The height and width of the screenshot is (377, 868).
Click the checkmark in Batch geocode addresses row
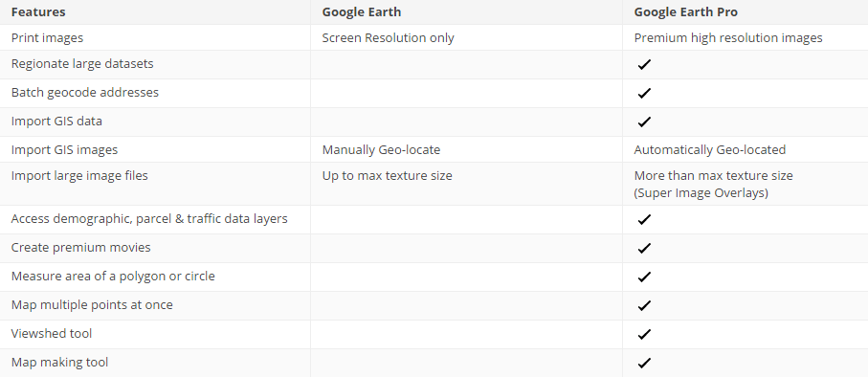pyautogui.click(x=643, y=94)
